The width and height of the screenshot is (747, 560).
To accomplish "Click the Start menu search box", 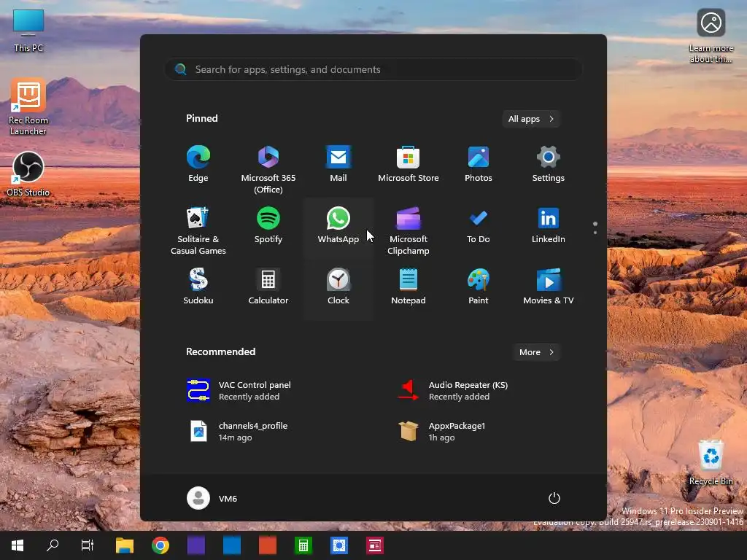I will (373, 69).
